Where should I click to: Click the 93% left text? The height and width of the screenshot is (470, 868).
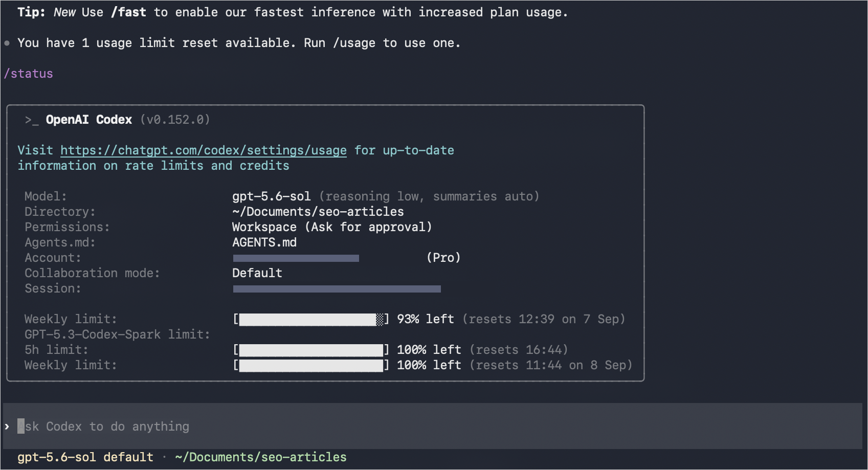[426, 319]
